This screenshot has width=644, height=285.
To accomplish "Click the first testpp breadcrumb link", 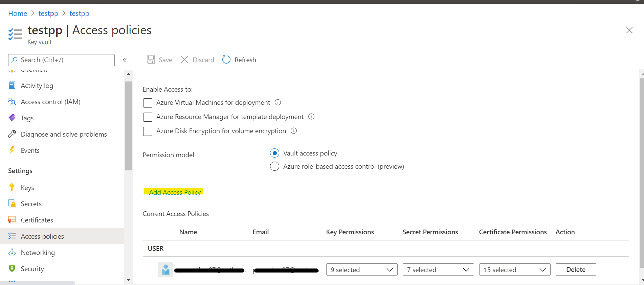I will click(48, 14).
